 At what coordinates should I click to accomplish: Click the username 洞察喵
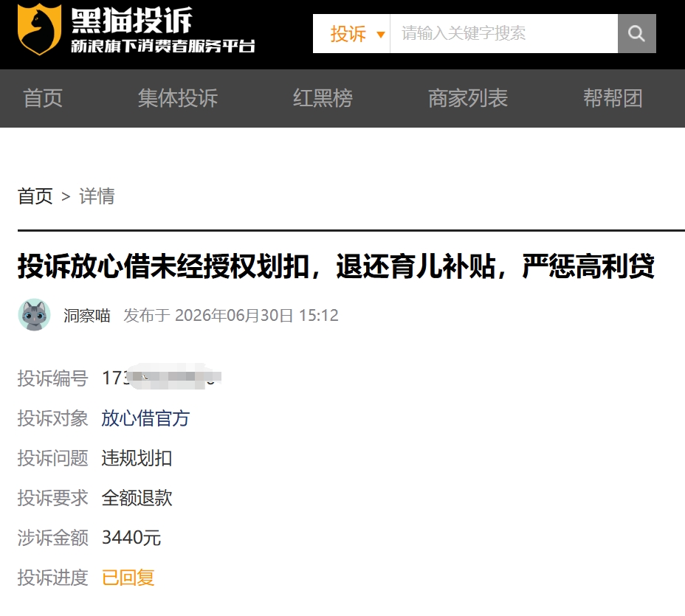[87, 315]
